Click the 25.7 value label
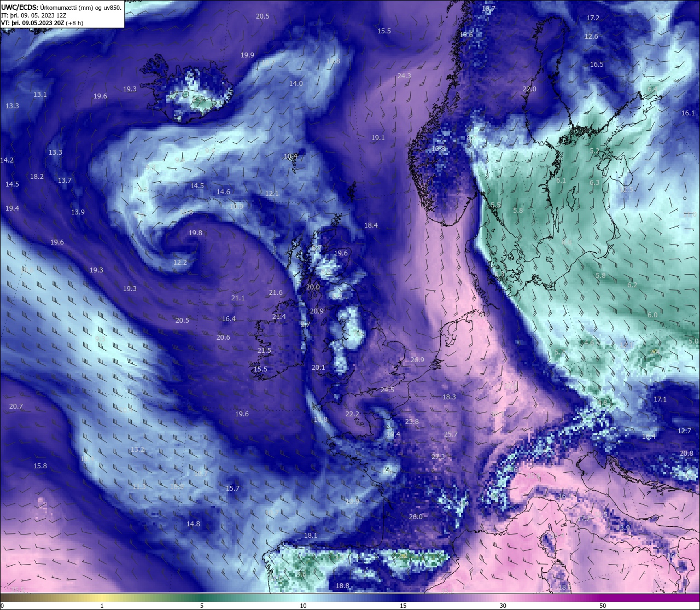Image resolution: width=700 pixels, height=610 pixels. coord(451,434)
